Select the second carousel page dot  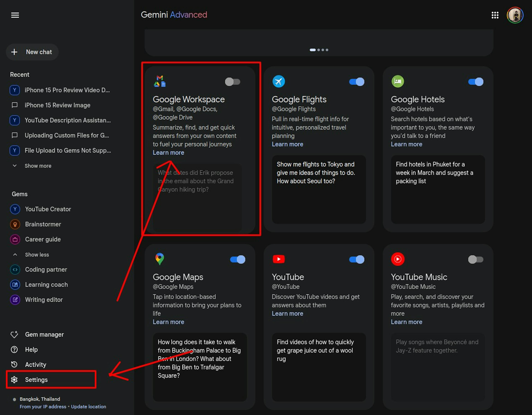click(x=318, y=50)
